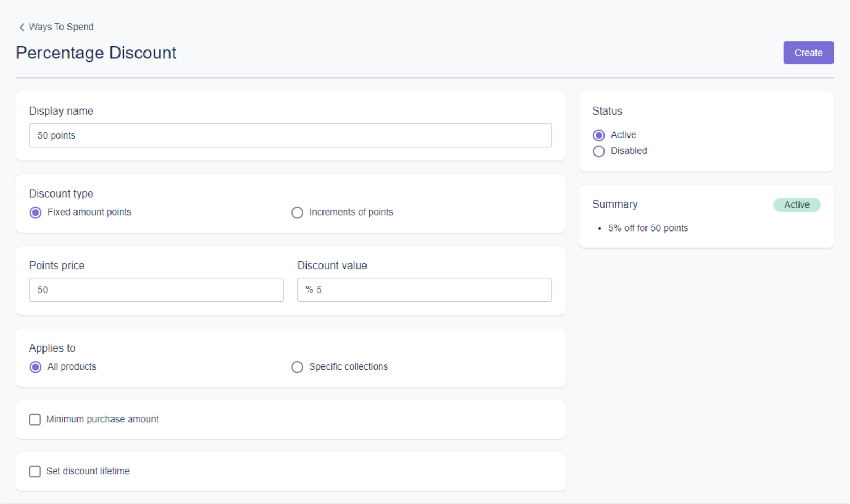850x504 pixels.
Task: Click the Discount value label
Action: coord(332,266)
